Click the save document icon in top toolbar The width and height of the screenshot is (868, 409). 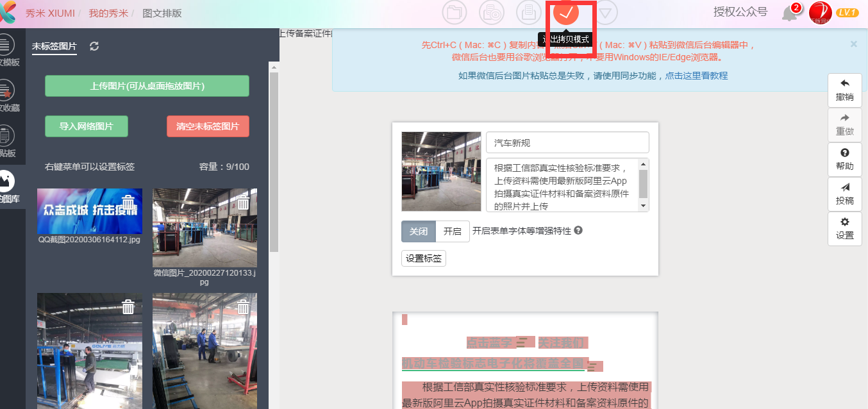528,13
